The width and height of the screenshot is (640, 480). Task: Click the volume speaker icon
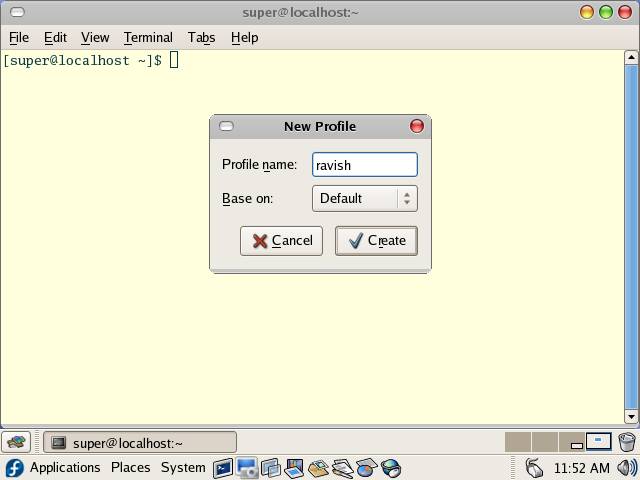[627, 468]
